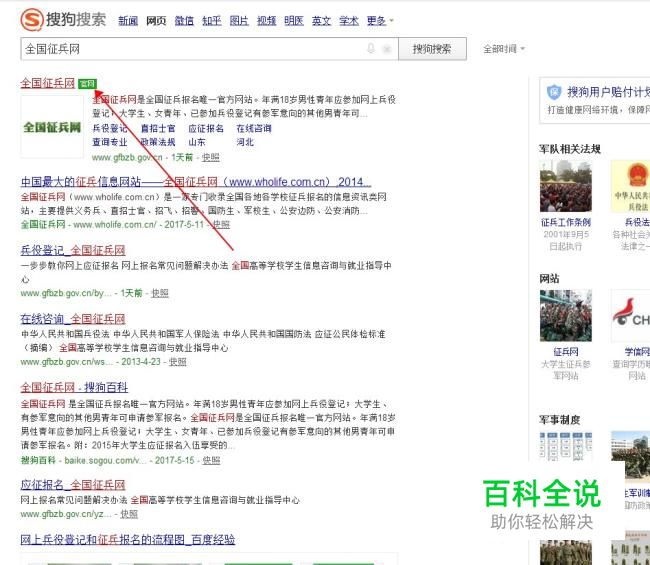Clear the search box with the X icon
This screenshot has width=650, height=565.
tap(387, 49)
